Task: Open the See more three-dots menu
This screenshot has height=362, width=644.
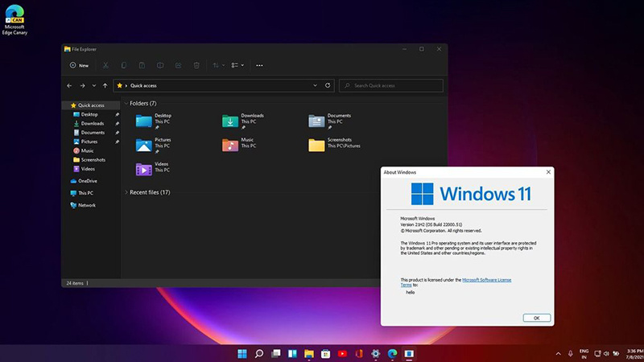Action: [259, 65]
